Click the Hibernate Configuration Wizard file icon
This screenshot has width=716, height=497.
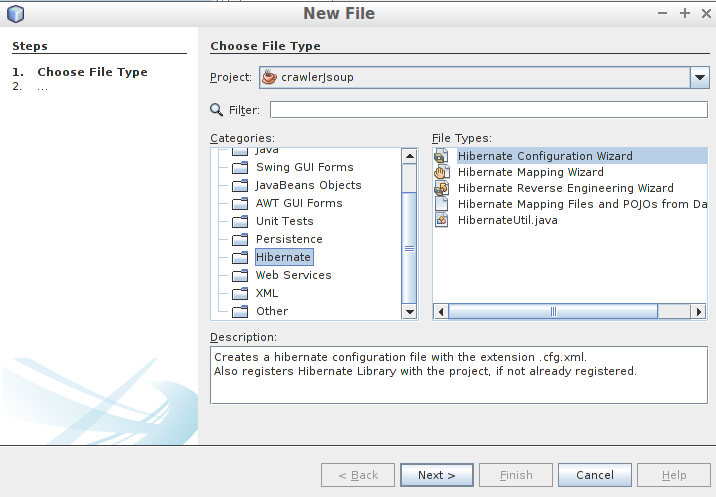pos(441,156)
